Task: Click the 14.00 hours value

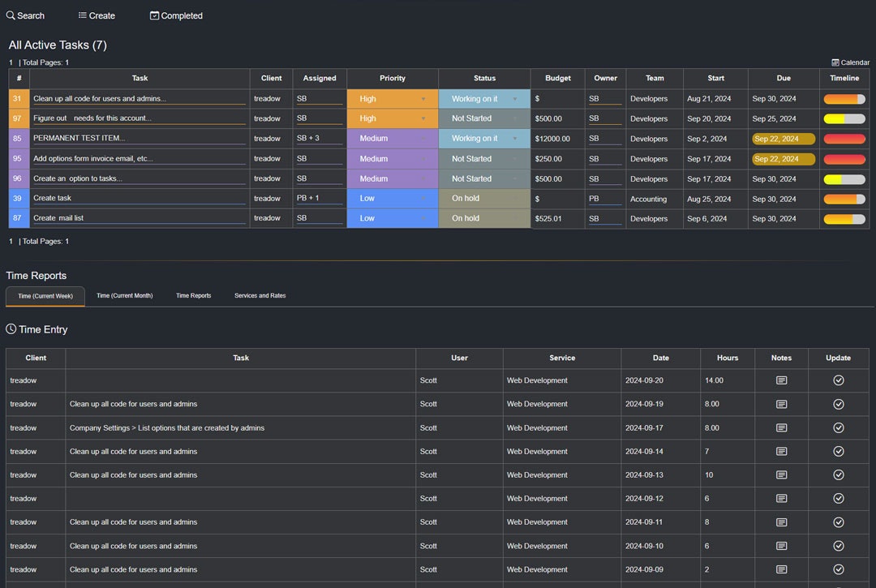Action: (714, 380)
